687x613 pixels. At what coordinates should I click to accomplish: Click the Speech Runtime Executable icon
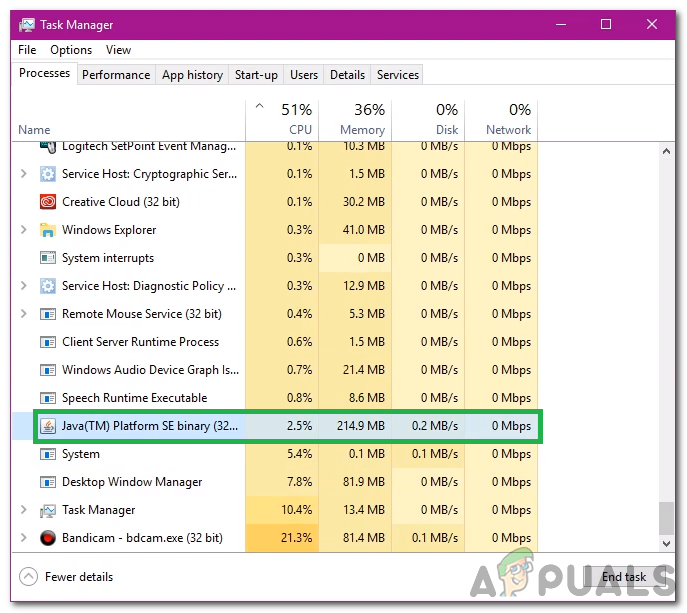tap(48, 398)
